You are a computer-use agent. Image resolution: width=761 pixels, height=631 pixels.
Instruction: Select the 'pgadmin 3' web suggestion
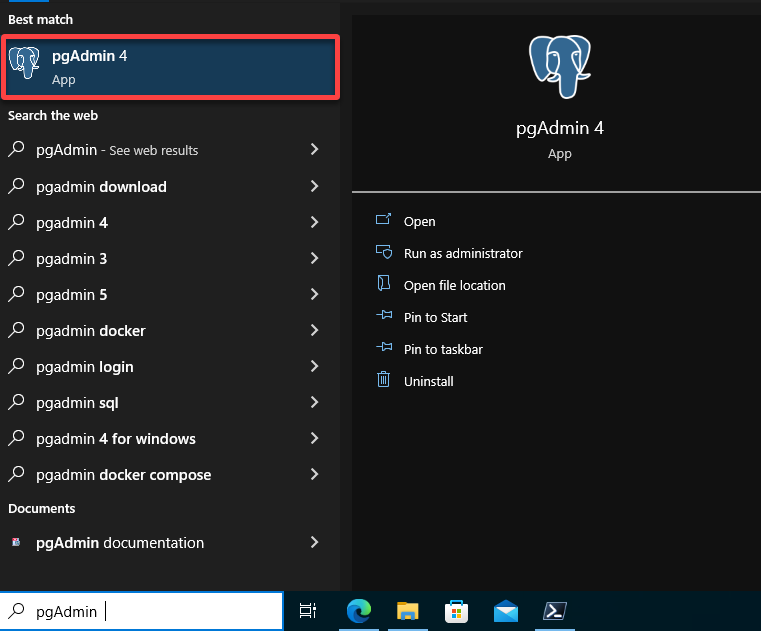click(71, 259)
